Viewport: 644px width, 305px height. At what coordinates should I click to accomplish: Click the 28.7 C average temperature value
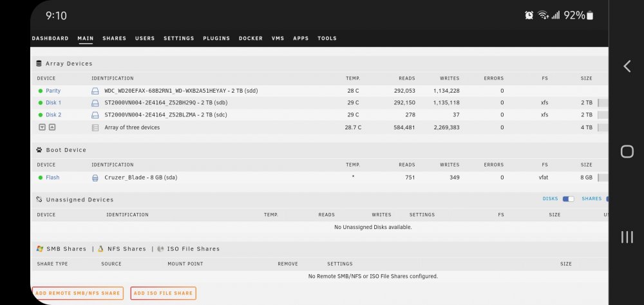[353, 127]
